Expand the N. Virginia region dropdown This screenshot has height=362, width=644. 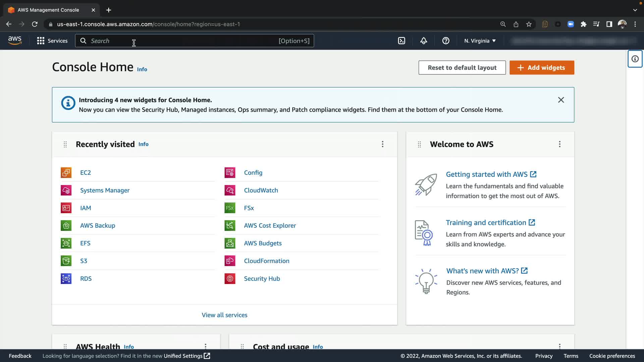click(480, 41)
